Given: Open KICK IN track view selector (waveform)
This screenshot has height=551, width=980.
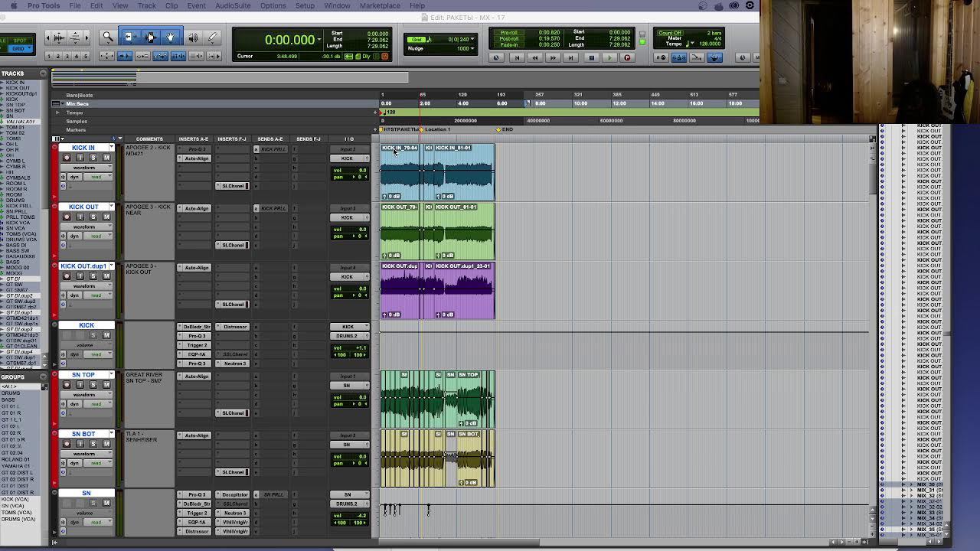Looking at the screenshot, I should click(85, 168).
